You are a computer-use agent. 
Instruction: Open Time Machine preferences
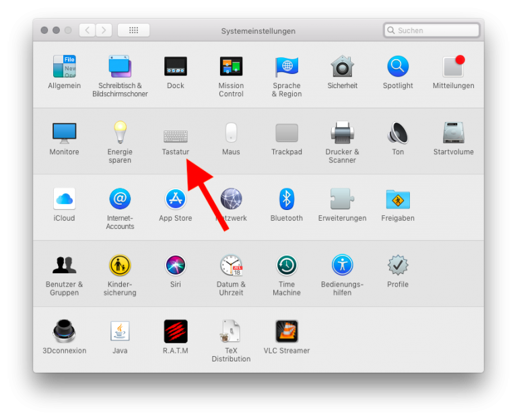[x=287, y=265]
